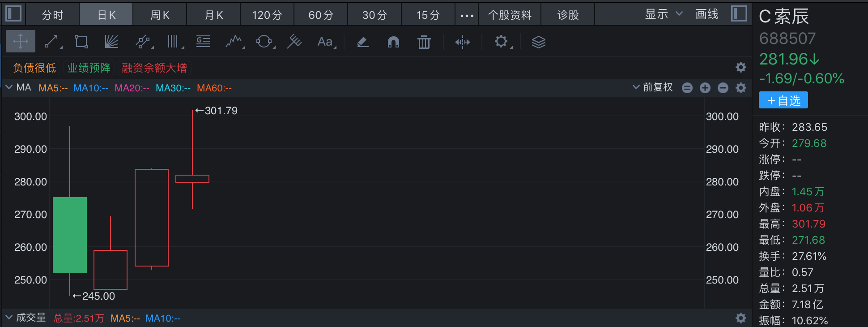The height and width of the screenshot is (327, 868).
Task: Open drawing toolbar gear settings
Action: click(501, 42)
